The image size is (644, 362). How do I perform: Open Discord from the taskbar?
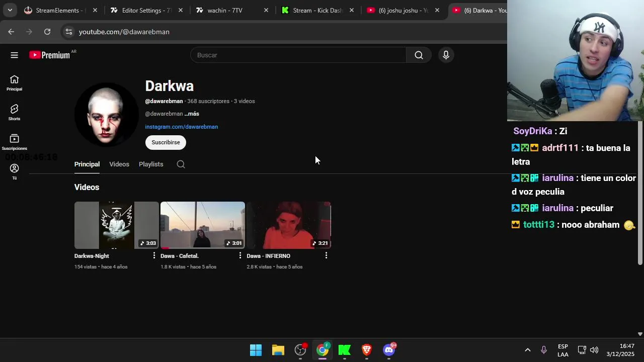(389, 350)
